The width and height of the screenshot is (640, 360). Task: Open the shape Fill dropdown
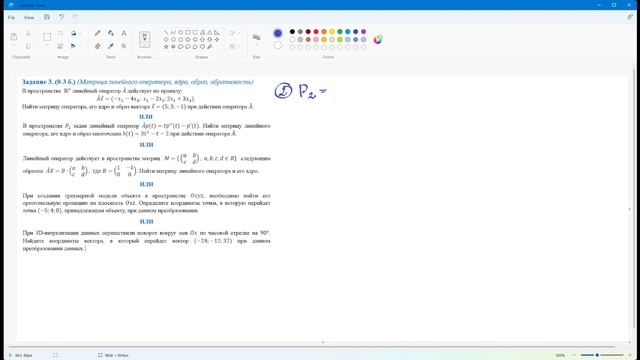pyautogui.click(x=234, y=47)
